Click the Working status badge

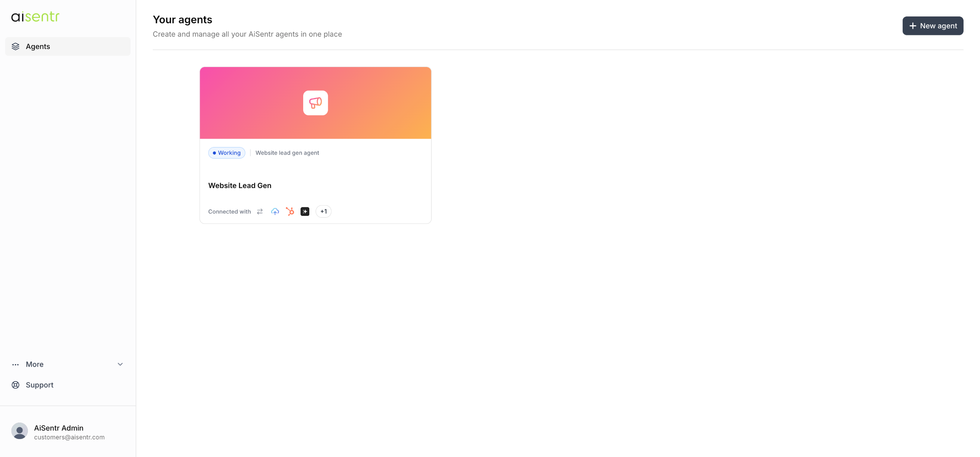[x=227, y=153]
